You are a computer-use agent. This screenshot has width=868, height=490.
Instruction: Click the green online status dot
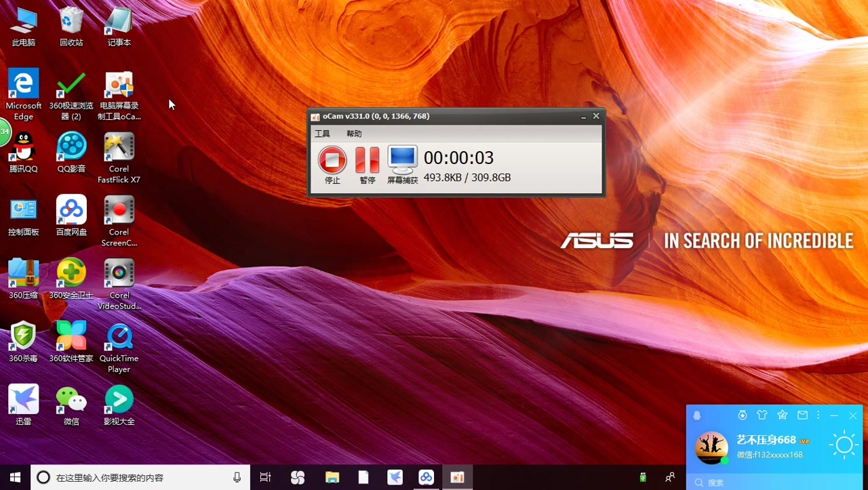click(x=724, y=461)
